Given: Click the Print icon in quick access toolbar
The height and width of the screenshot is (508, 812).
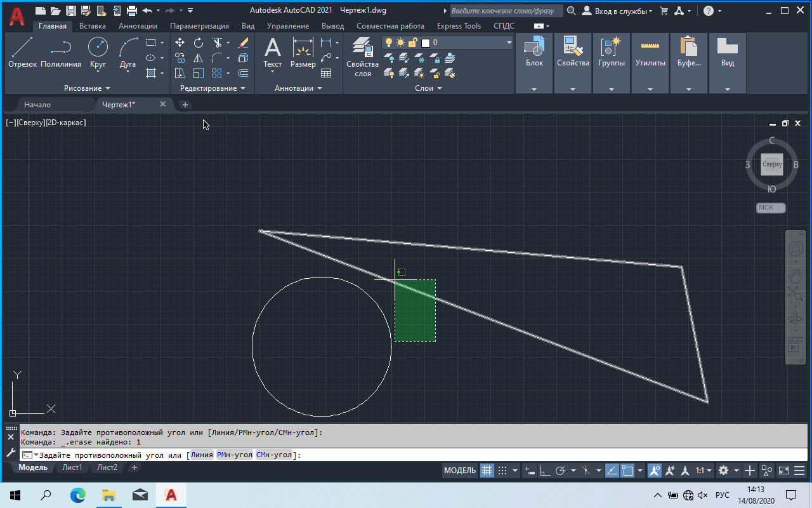Looking at the screenshot, I should tap(132, 11).
